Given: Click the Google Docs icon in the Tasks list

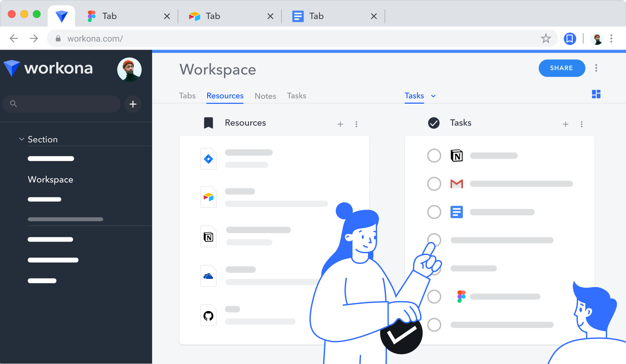Looking at the screenshot, I should (x=456, y=212).
